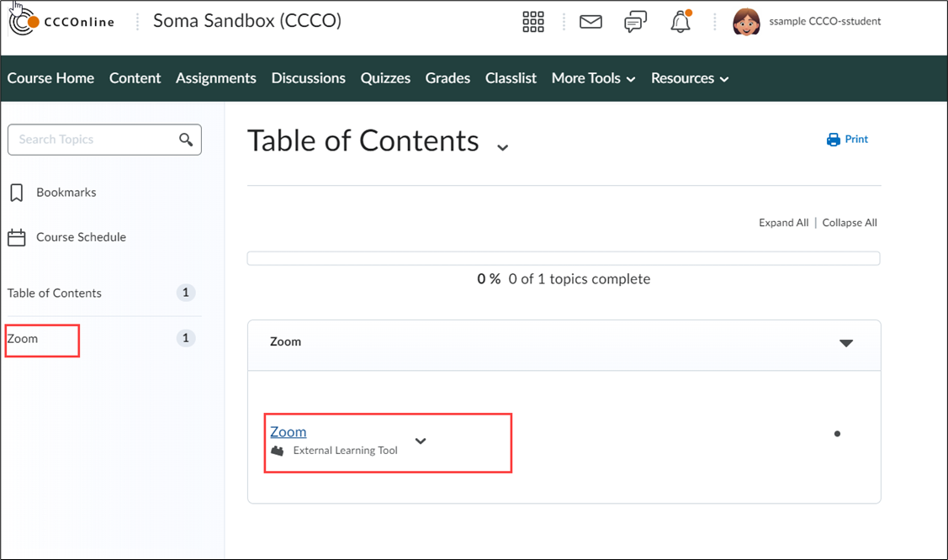Screen dimensions: 948x560
Task: Open the notifications bell icon
Action: click(x=681, y=21)
